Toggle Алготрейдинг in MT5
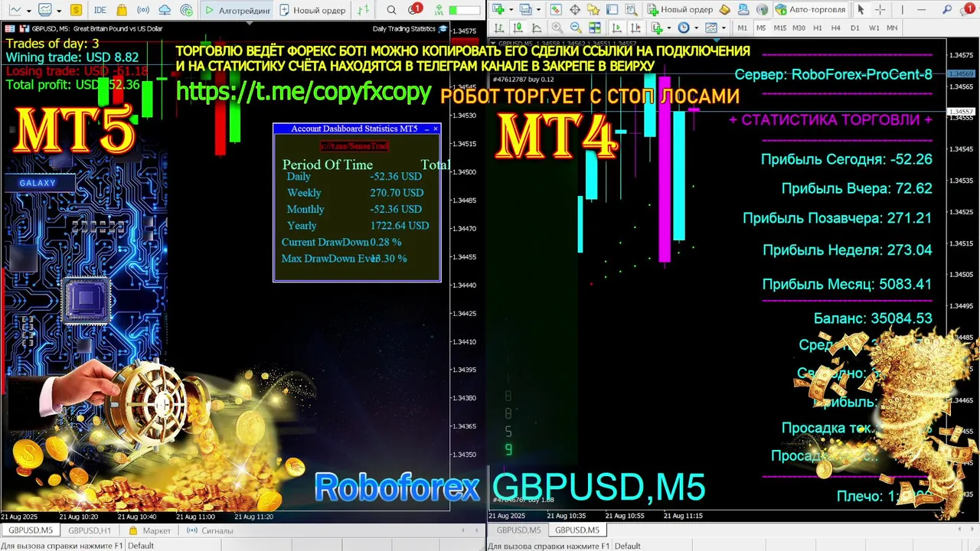The image size is (980, 551). coord(237,10)
